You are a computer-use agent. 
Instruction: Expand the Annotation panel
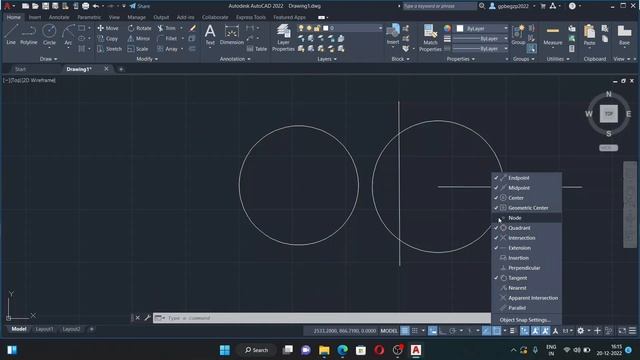235,59
